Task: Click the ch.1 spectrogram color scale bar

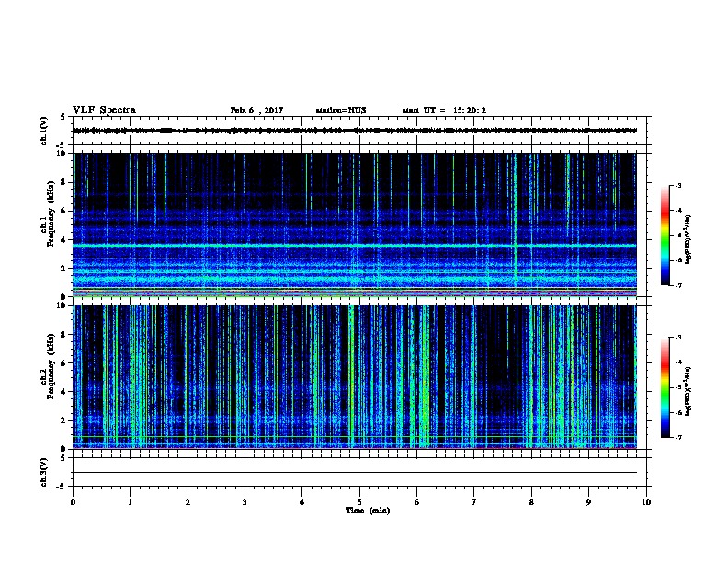Action: (x=665, y=236)
